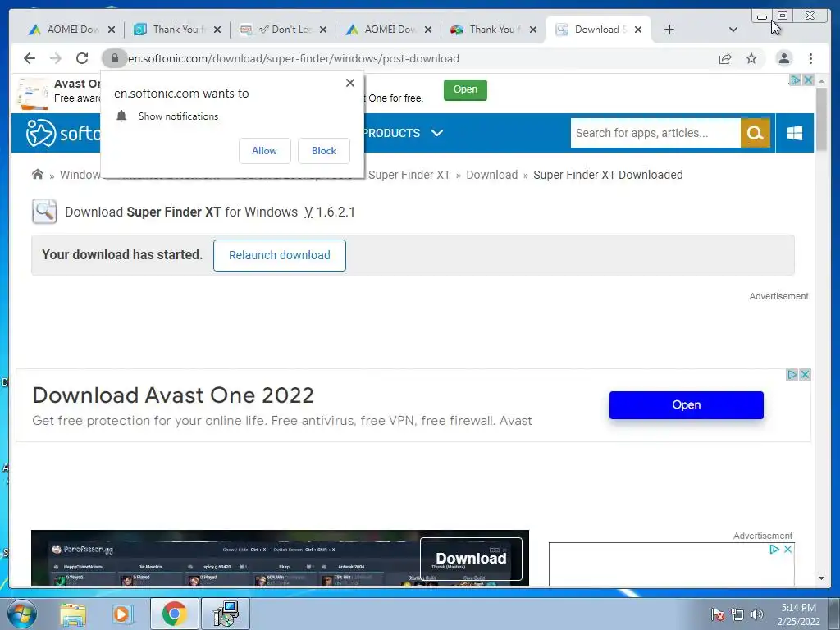Open Chrome profile avatar
840x630 pixels.
[783, 58]
